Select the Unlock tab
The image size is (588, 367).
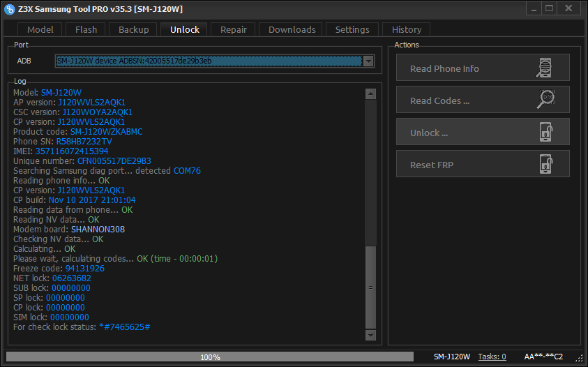click(185, 29)
